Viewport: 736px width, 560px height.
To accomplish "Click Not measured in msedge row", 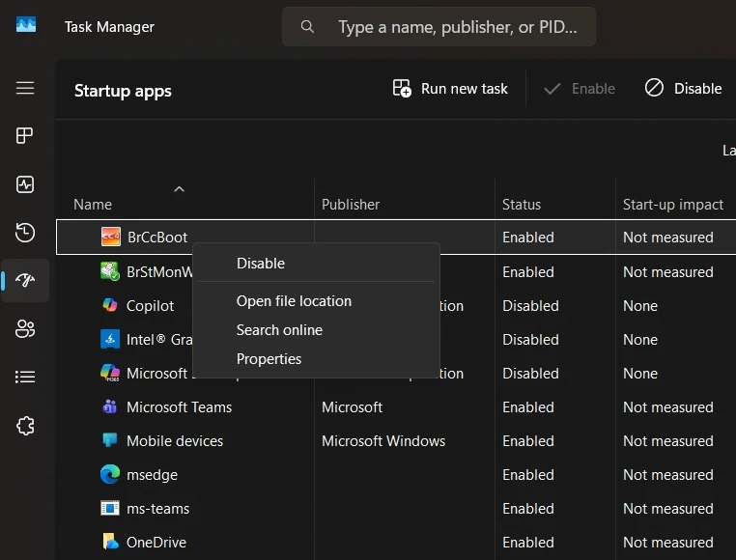I will coord(668,475).
